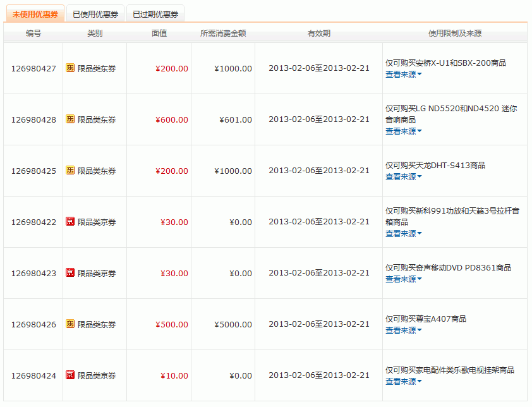The width and height of the screenshot is (532, 407).
Task: Expand 查看来源 for the LG ND5520 coupon
Action: [x=403, y=131]
